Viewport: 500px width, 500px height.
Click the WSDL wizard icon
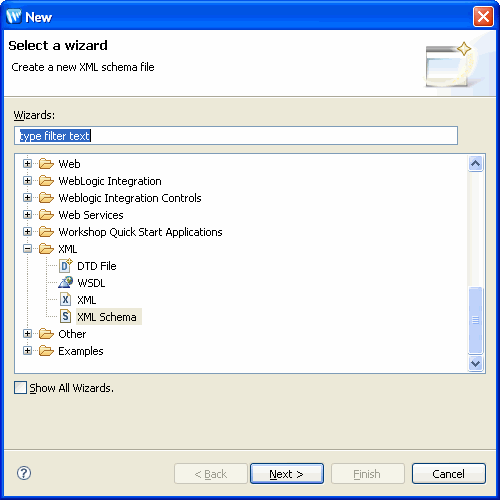66,282
